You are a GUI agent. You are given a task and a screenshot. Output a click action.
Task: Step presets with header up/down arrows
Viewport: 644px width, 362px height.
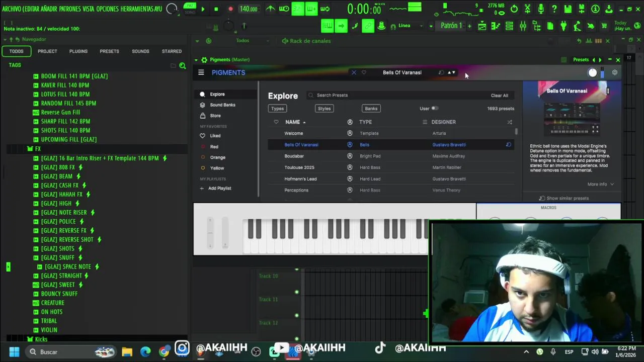pyautogui.click(x=451, y=72)
